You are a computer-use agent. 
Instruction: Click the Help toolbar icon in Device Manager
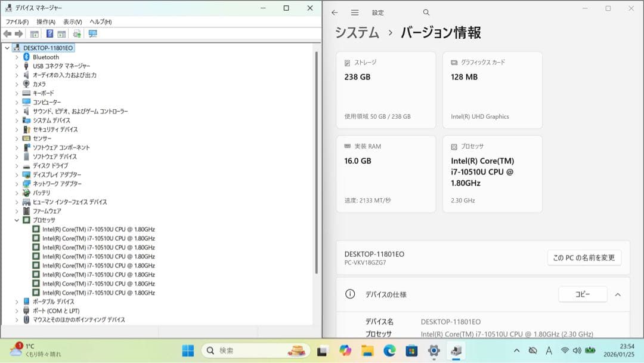click(49, 33)
